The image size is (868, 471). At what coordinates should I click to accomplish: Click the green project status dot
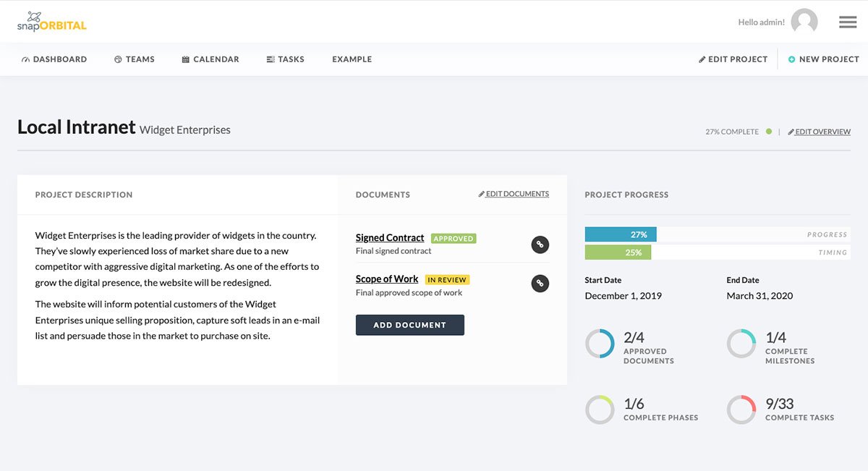click(769, 132)
